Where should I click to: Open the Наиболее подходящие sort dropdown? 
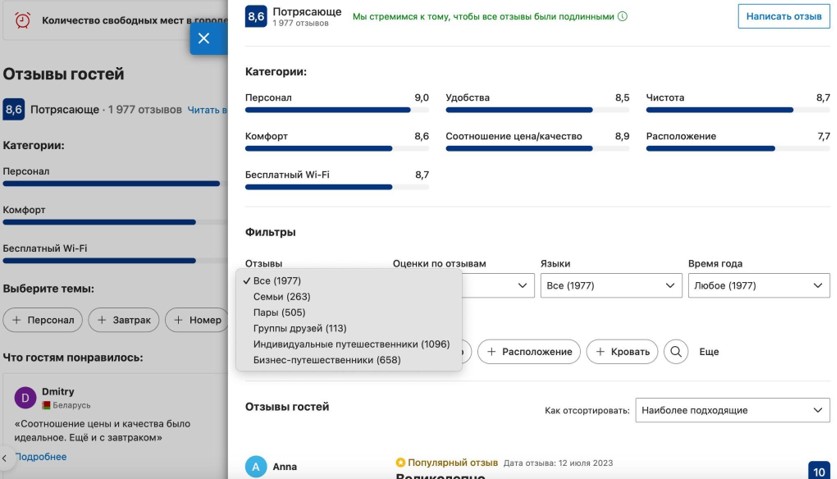[732, 410]
